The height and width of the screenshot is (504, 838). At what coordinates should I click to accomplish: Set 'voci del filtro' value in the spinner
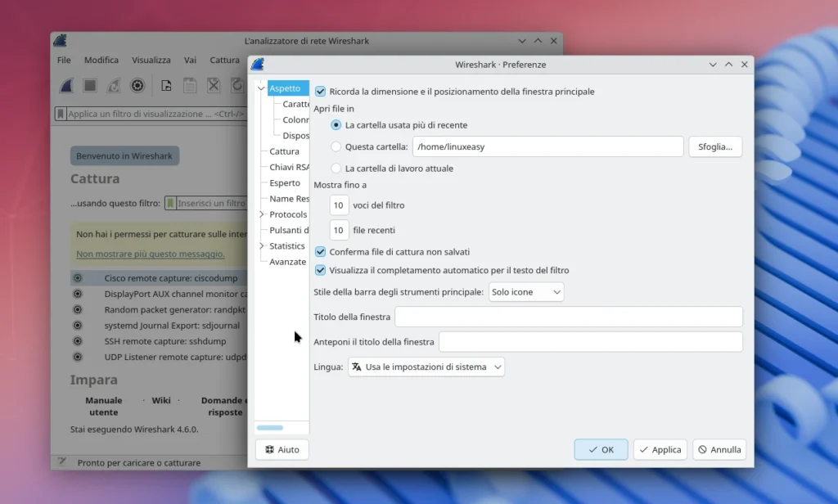(x=338, y=205)
